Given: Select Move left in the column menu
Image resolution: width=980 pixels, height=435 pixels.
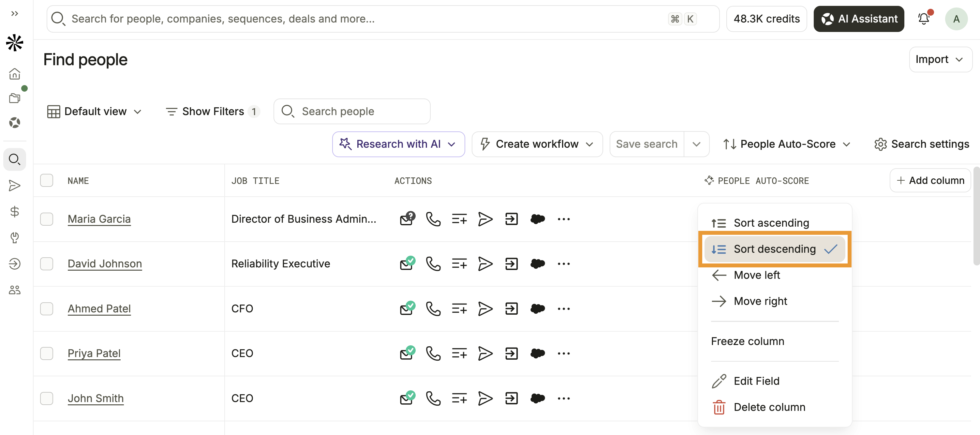Looking at the screenshot, I should 775,275.
